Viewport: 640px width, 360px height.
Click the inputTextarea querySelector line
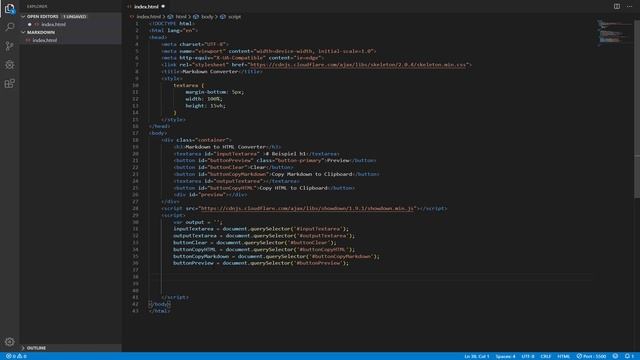point(261,229)
